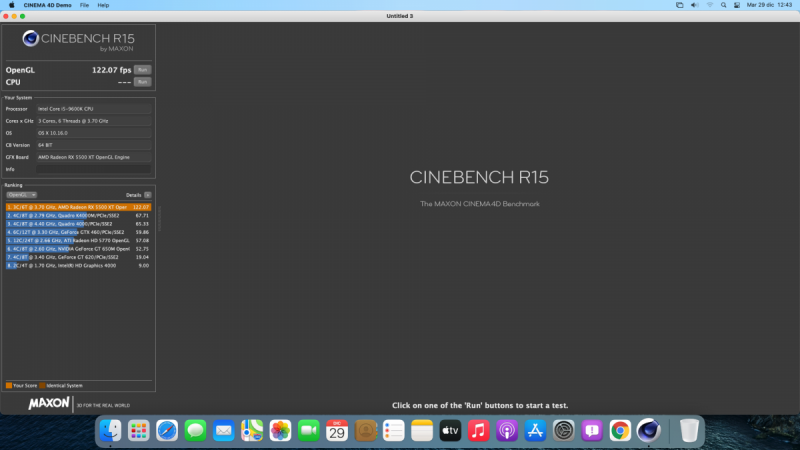Open Contacts from the Dock
Image resolution: width=800 pixels, height=450 pixels.
click(365, 431)
